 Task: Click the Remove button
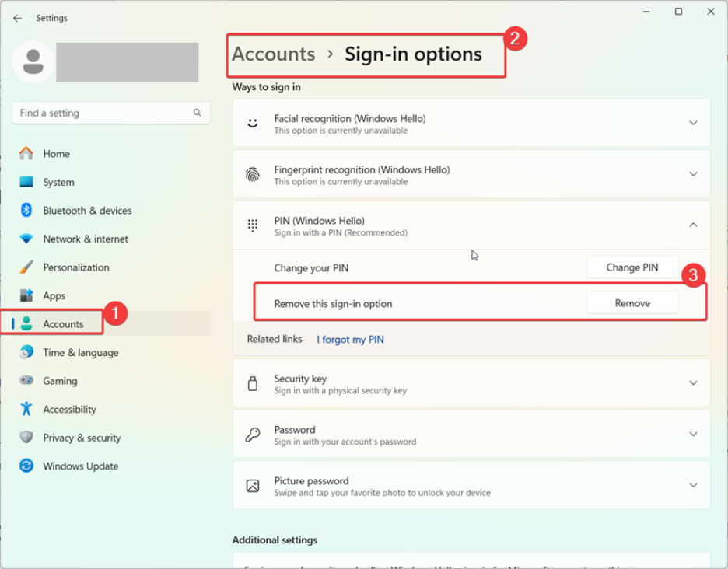[x=632, y=303]
